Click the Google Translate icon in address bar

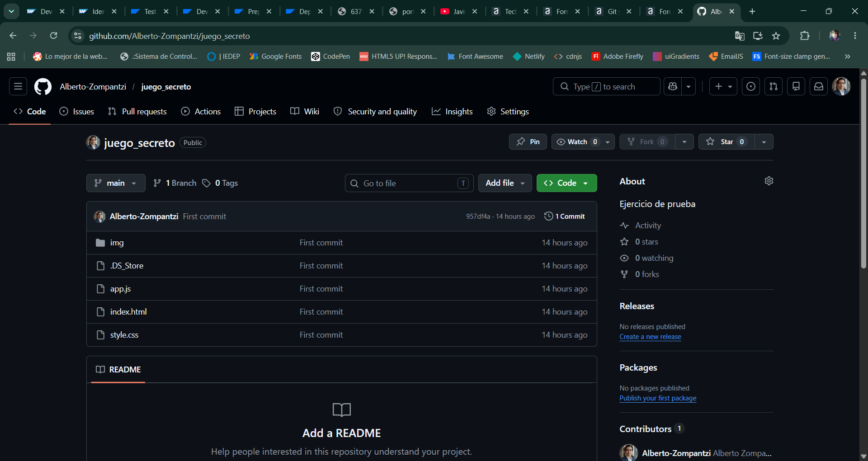(x=740, y=36)
